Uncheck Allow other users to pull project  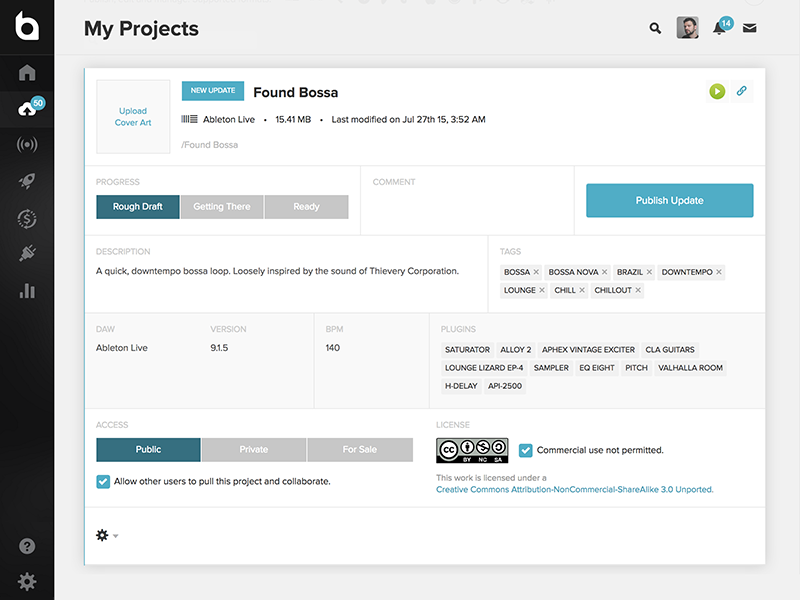[x=103, y=481]
